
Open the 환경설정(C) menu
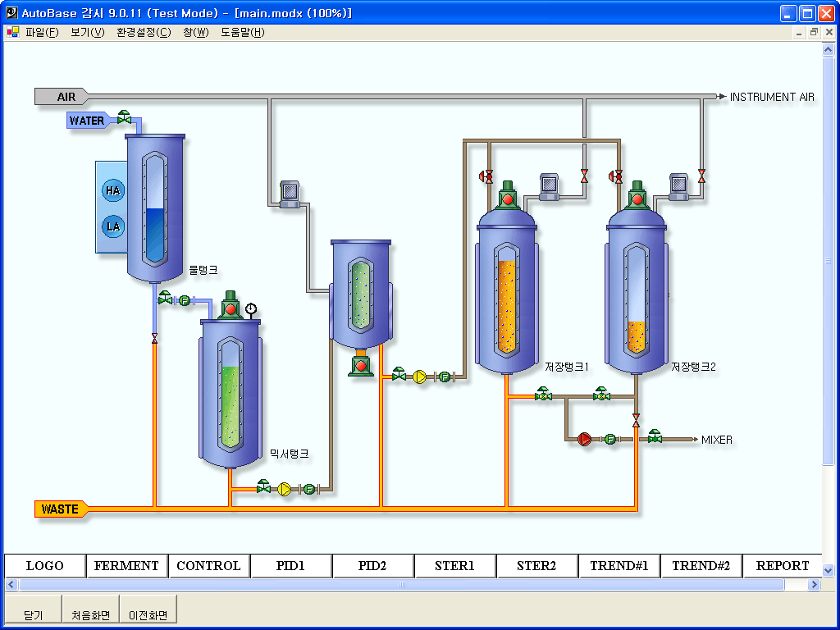(144, 32)
